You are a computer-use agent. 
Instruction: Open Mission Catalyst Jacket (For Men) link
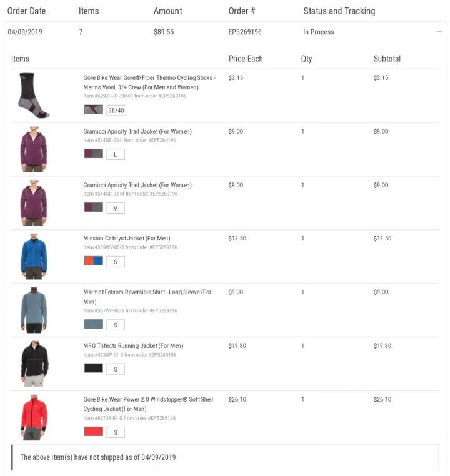(x=127, y=238)
